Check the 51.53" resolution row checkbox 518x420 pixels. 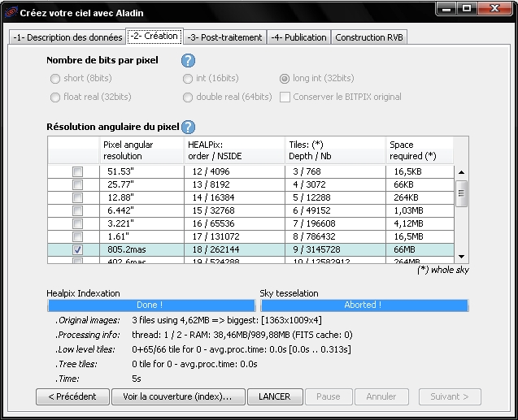77,171
